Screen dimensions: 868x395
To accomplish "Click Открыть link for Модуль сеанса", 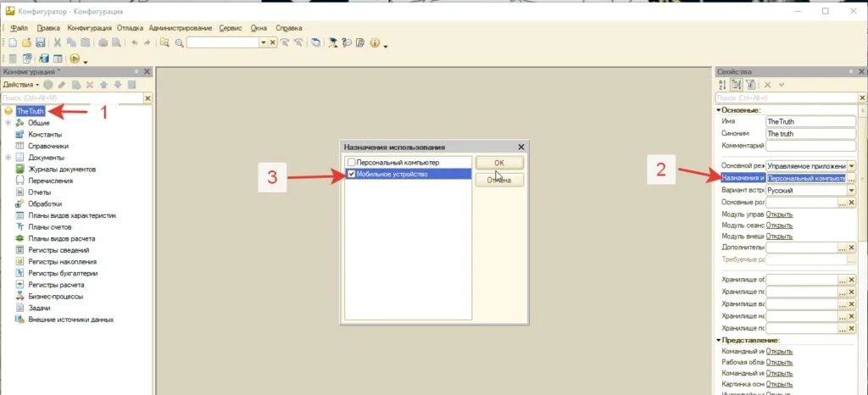I will [x=780, y=225].
